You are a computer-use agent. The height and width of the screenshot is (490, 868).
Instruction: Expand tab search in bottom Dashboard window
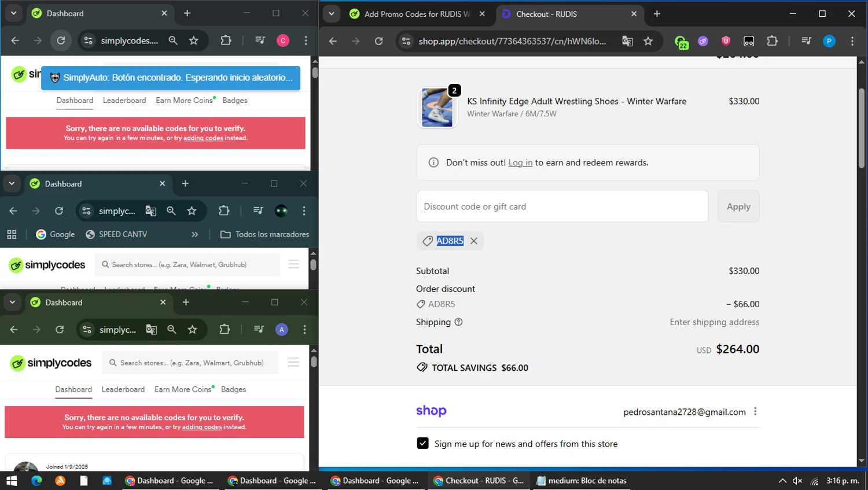tap(12, 302)
